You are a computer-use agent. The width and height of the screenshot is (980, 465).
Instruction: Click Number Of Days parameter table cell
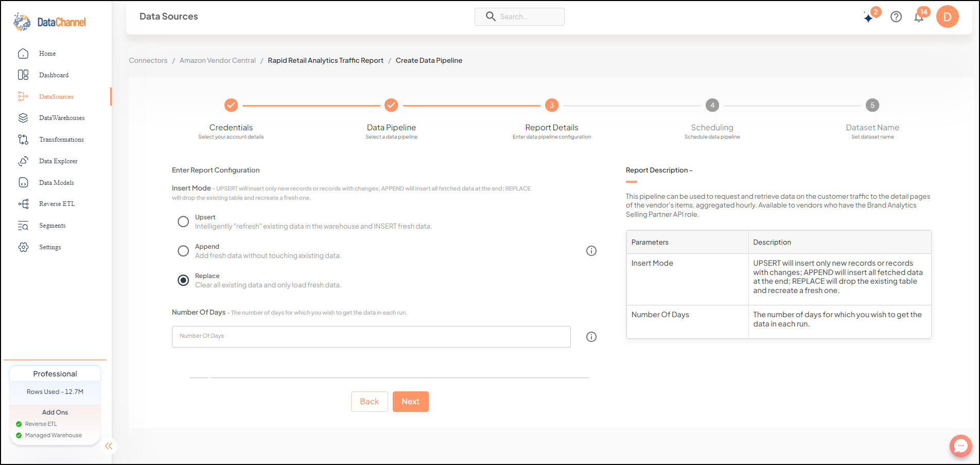(687, 322)
